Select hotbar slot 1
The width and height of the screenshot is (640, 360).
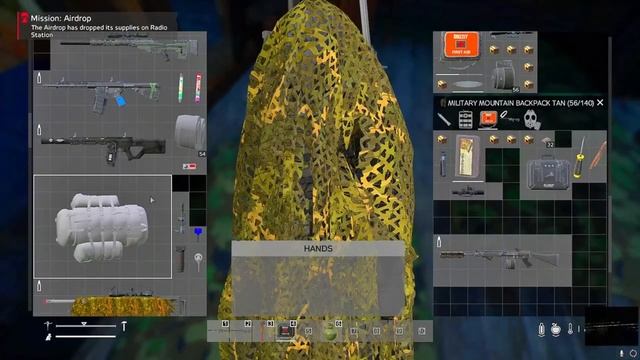click(219, 331)
